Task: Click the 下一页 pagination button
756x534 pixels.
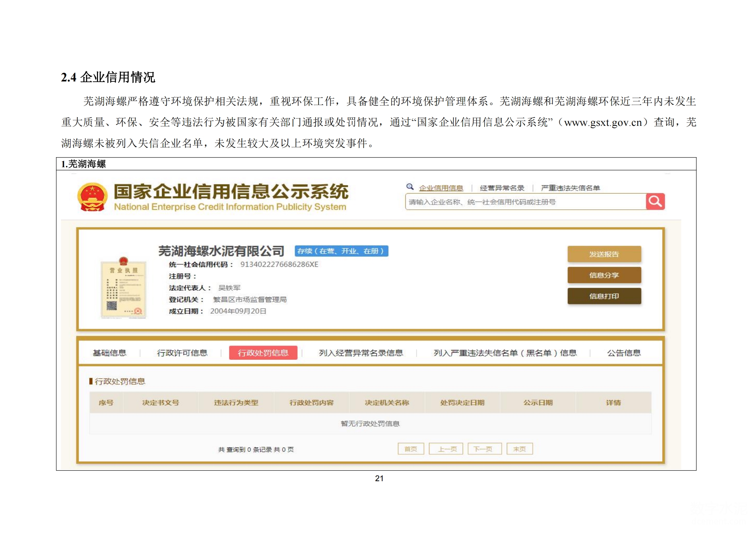Action: point(484,449)
